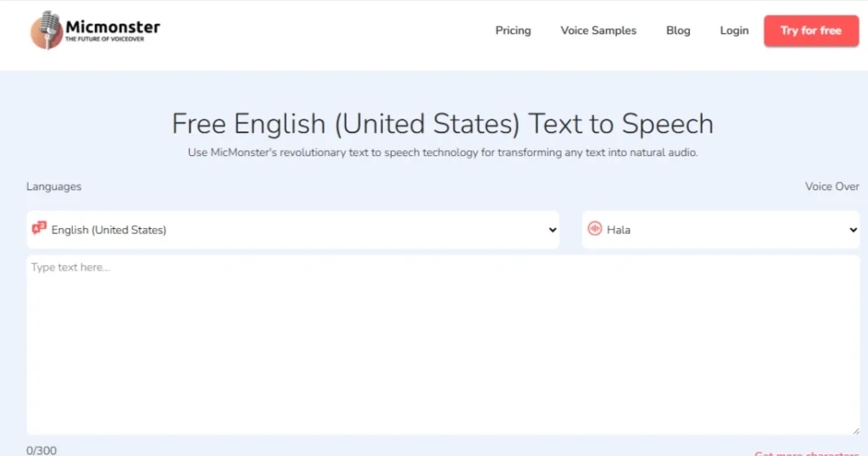Expand the English (United States) language dropdown

[292, 230]
